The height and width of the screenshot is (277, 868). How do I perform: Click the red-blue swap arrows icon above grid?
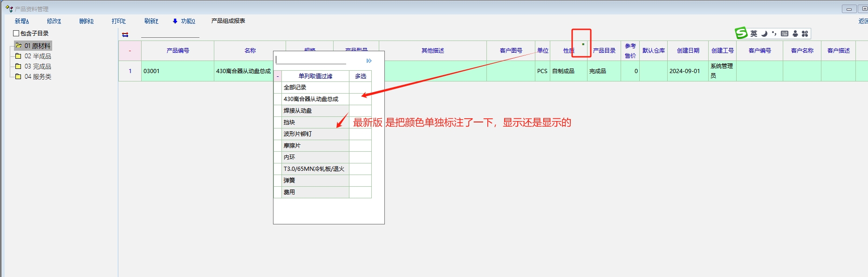125,34
